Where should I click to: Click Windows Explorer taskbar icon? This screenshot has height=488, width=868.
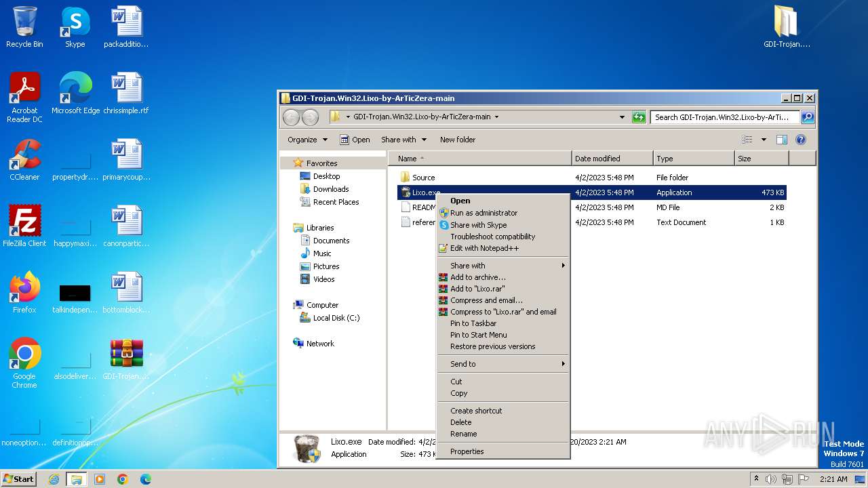[77, 479]
